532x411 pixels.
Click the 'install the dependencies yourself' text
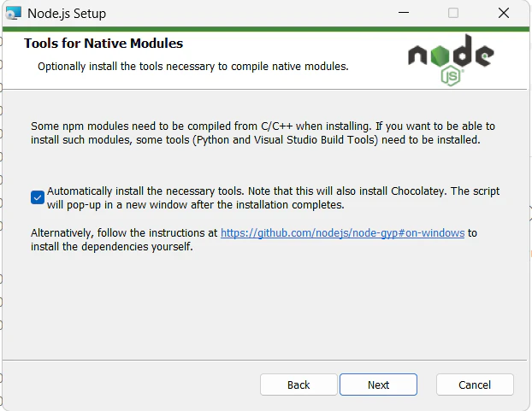(x=112, y=246)
